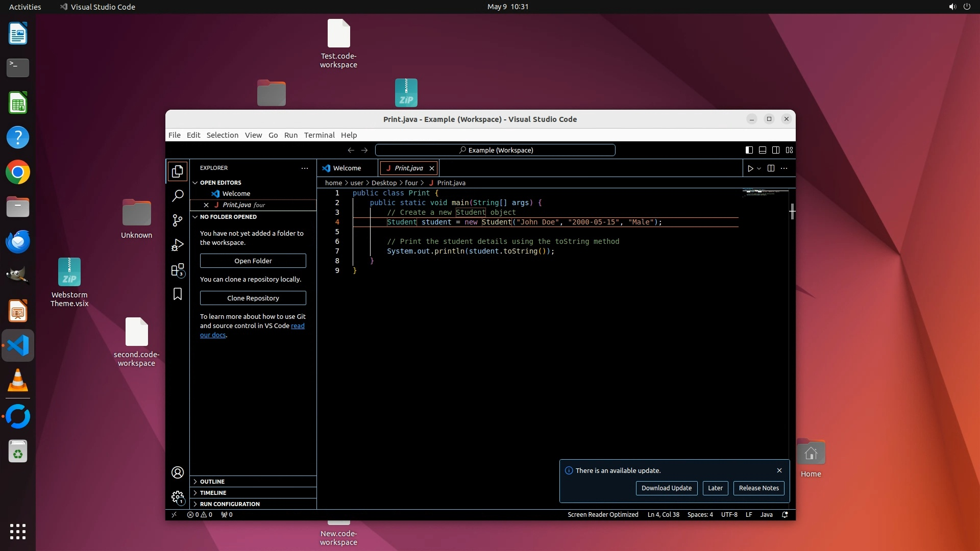The width and height of the screenshot is (980, 551).
Task: Expand the Outline section
Action: click(212, 482)
